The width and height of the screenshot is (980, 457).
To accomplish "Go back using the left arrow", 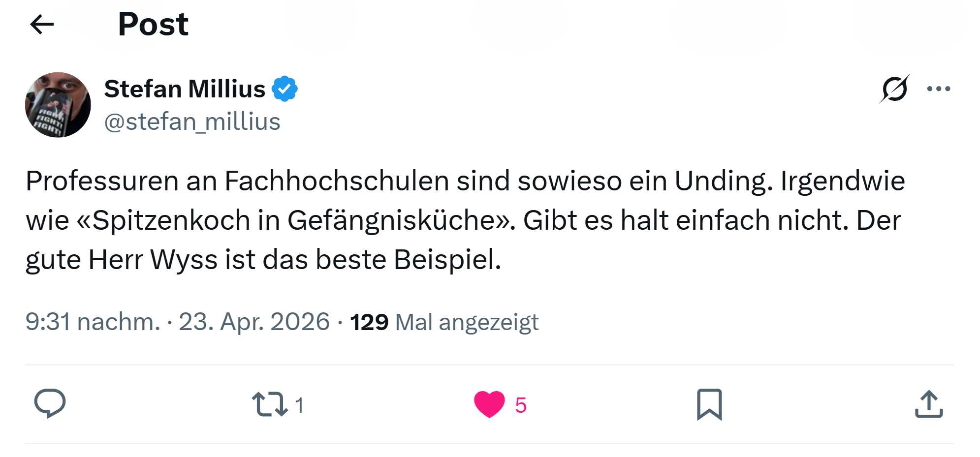I will point(42,24).
